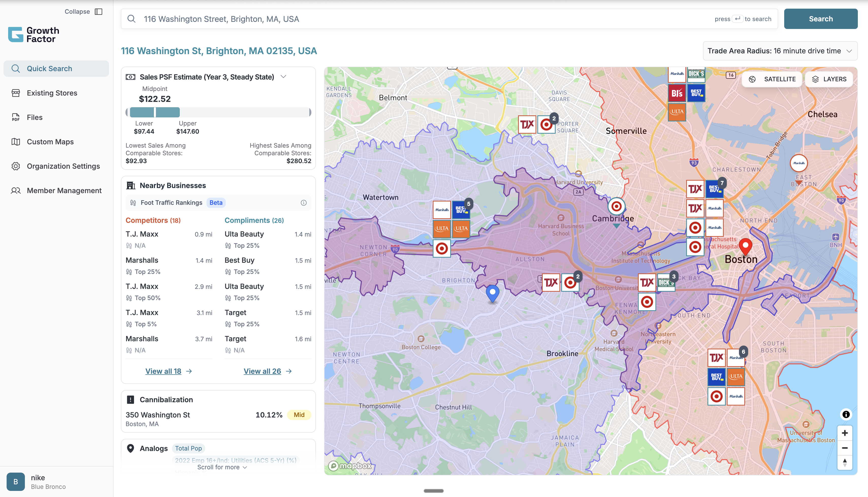Click the Beta badge
Screen dimensions: 868x497
(216, 203)
